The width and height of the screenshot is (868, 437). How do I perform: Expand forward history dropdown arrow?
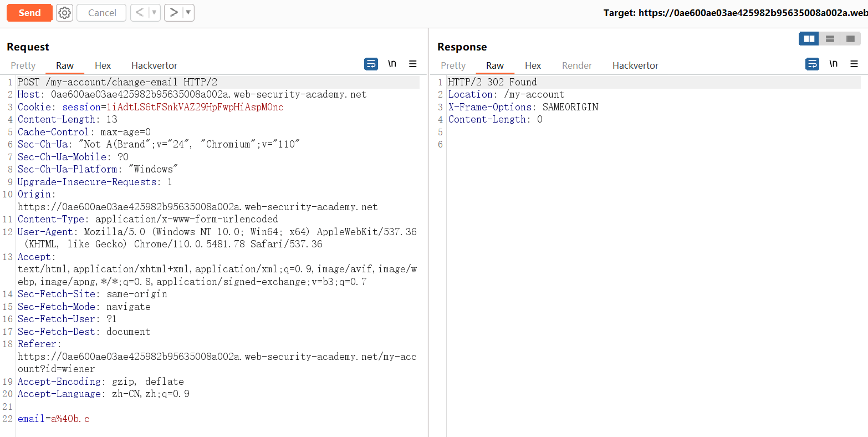click(188, 13)
